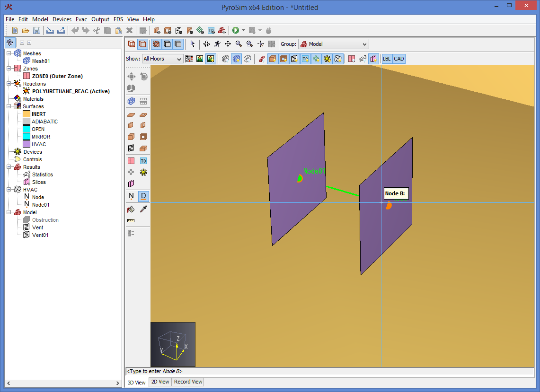Open the File menu

(x=10, y=19)
